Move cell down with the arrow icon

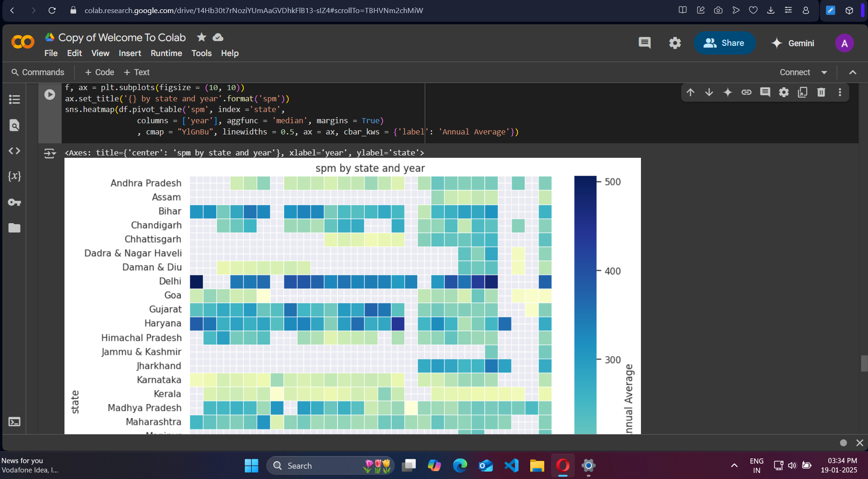click(x=709, y=92)
